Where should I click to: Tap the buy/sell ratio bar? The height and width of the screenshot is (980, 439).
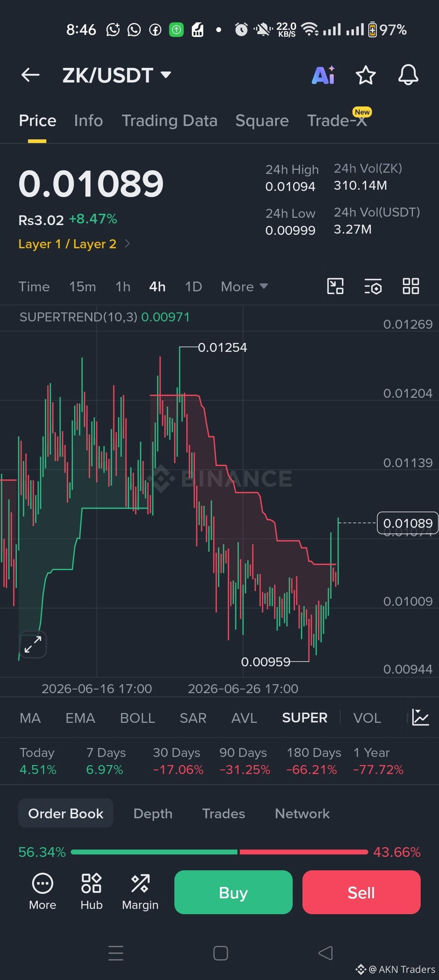219,852
